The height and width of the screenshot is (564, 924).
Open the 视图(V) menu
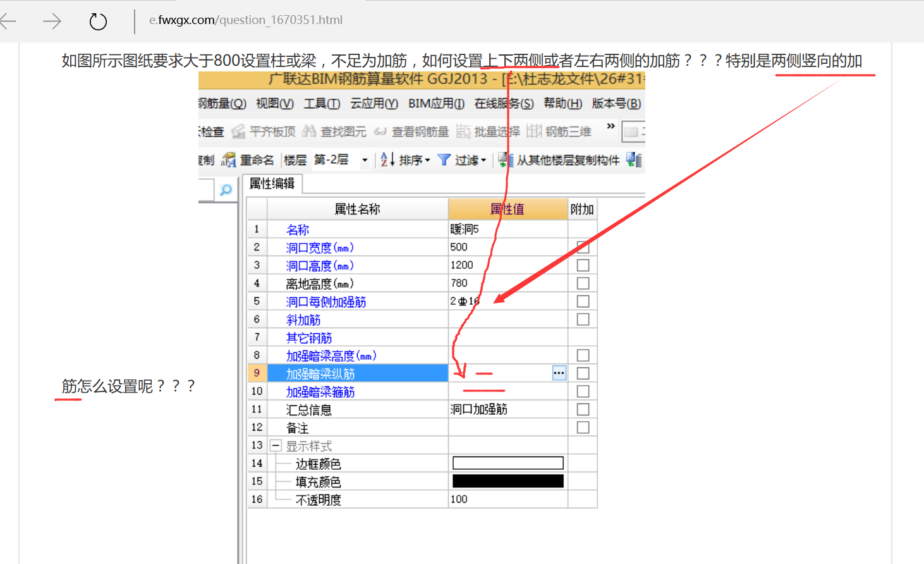[275, 104]
